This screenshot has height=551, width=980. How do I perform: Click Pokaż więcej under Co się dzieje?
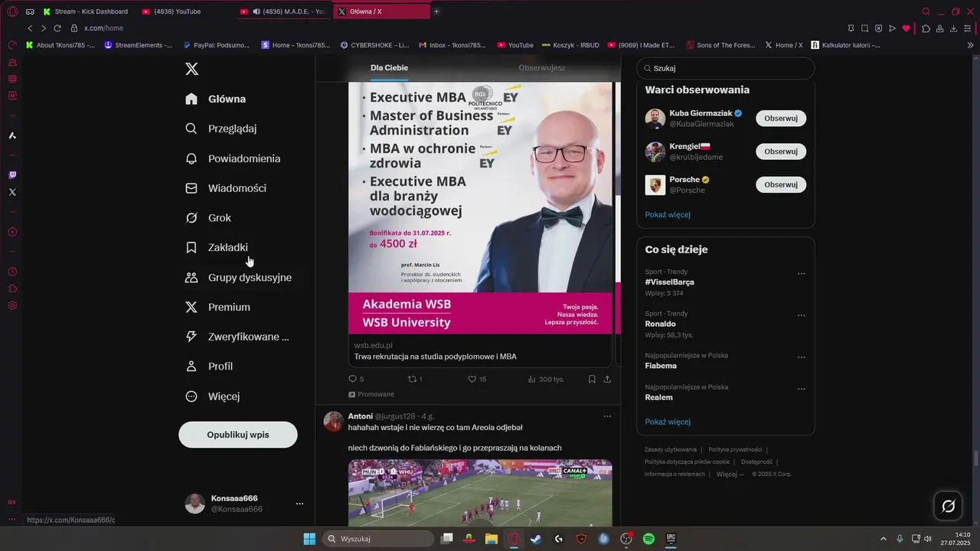coord(668,422)
